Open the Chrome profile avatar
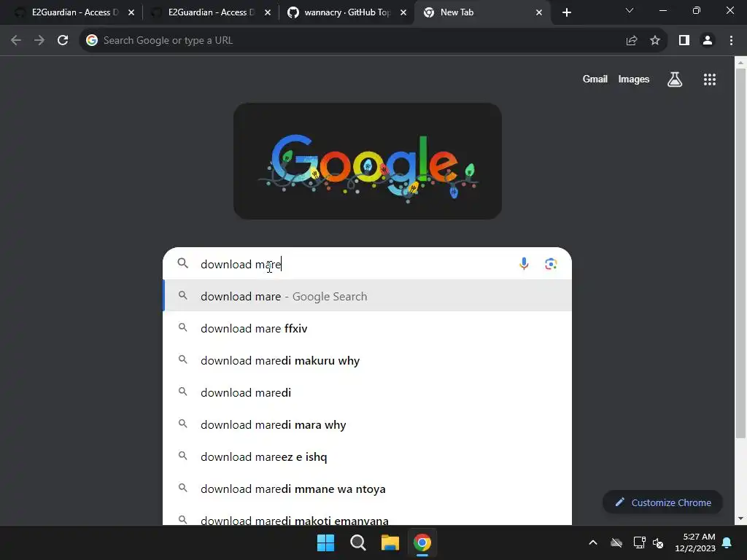The height and width of the screenshot is (560, 747). coord(708,41)
